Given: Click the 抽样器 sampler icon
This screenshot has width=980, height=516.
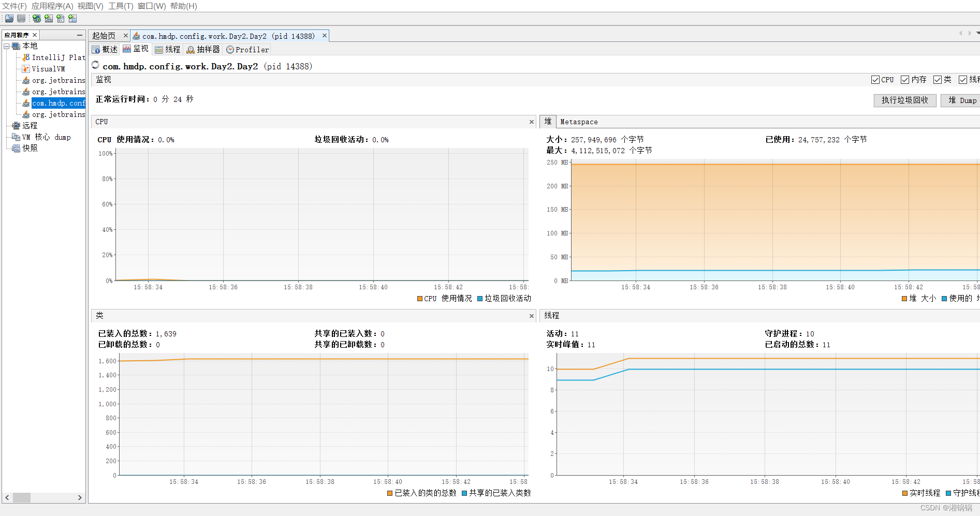Looking at the screenshot, I should click(191, 50).
